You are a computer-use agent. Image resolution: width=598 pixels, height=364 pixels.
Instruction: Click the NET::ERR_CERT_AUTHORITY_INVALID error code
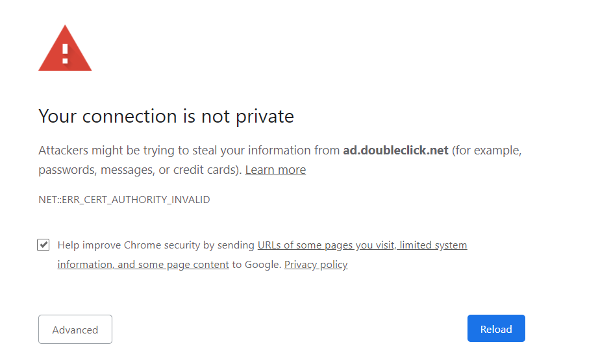(x=124, y=200)
